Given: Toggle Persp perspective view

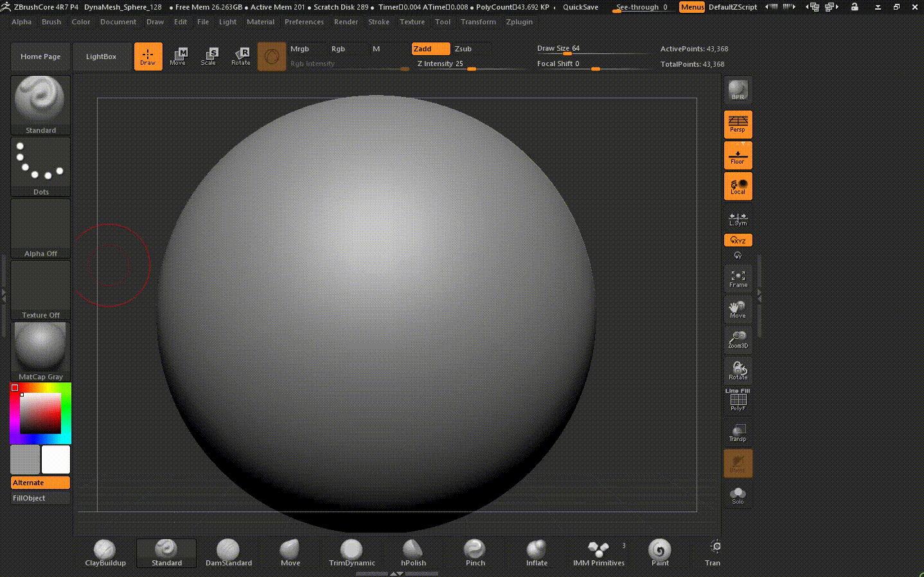Looking at the screenshot, I should (738, 124).
